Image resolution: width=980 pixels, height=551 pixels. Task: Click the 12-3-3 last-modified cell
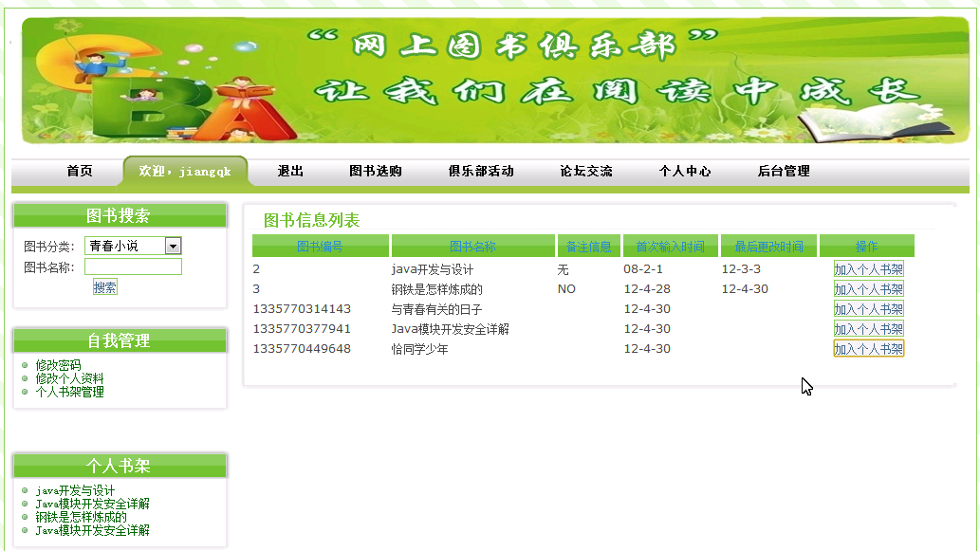click(x=741, y=269)
